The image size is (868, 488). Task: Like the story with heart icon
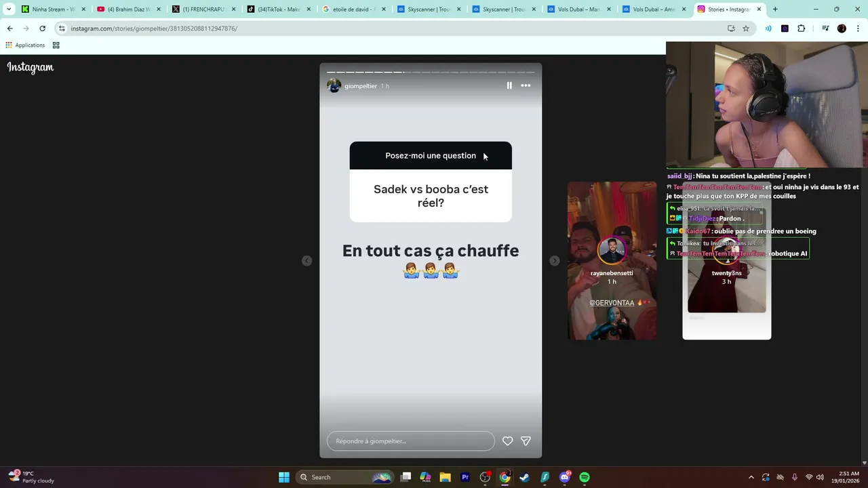tap(507, 441)
